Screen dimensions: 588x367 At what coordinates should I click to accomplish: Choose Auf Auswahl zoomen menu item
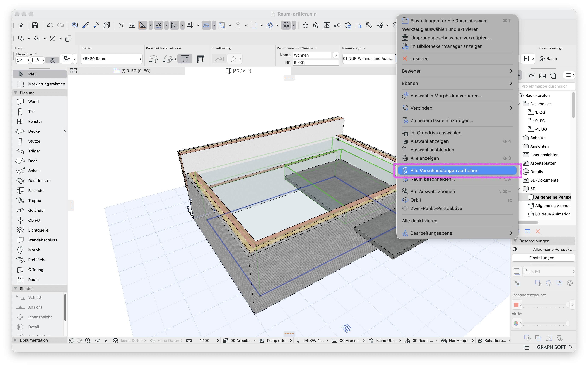point(457,191)
